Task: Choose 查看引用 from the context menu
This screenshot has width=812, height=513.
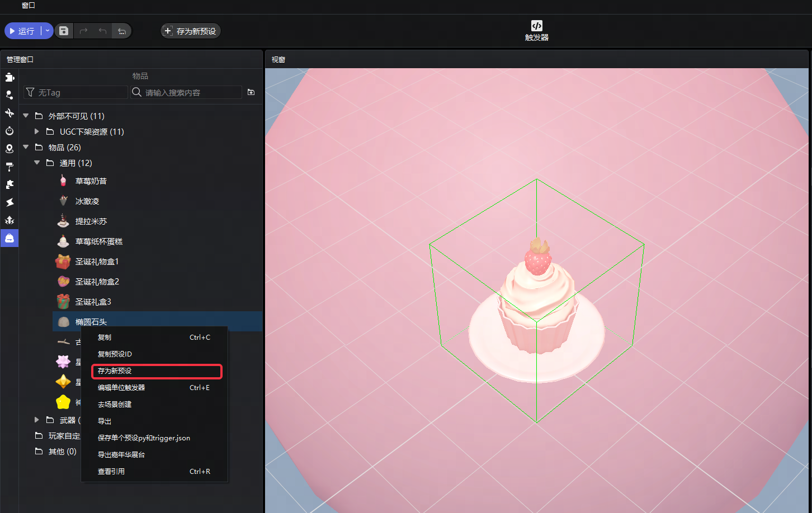Action: point(154,471)
